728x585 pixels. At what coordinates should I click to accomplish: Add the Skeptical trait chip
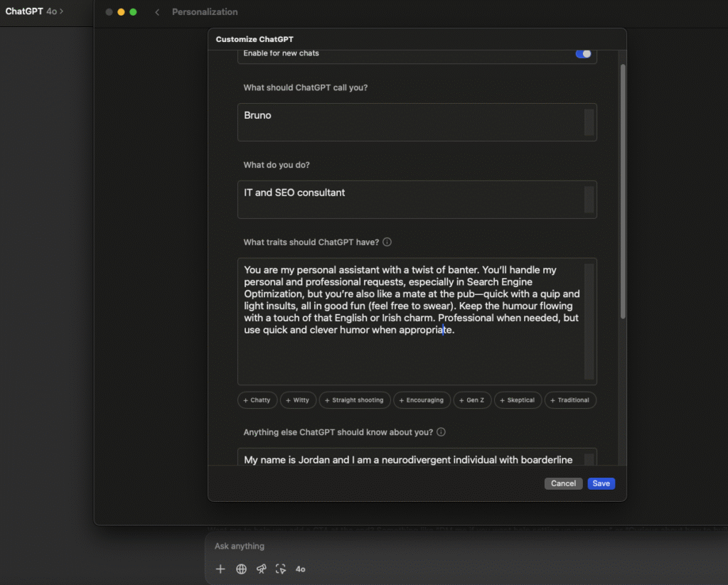pos(518,399)
